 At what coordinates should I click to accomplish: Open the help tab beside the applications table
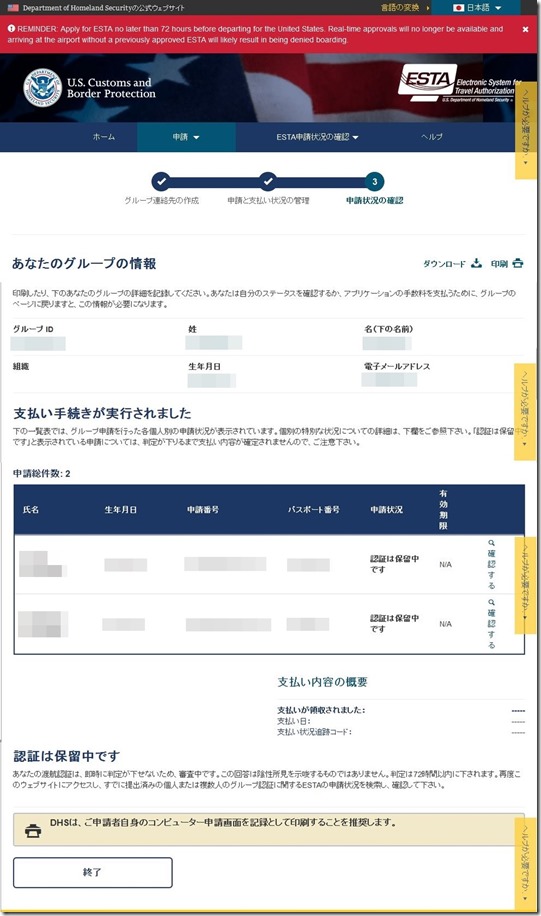tap(525, 585)
